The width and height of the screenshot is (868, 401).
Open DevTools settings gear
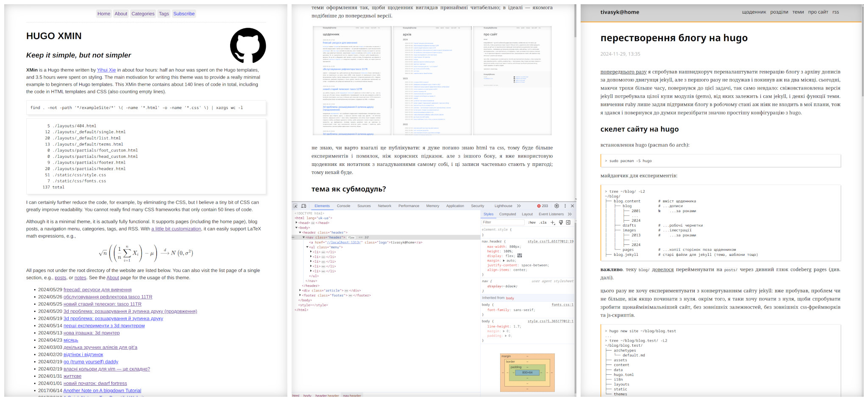(x=557, y=206)
